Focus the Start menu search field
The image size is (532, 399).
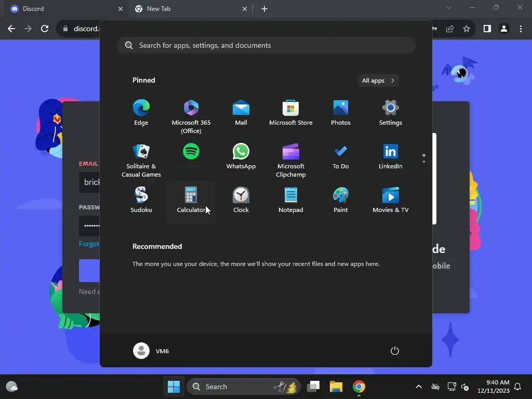(266, 45)
